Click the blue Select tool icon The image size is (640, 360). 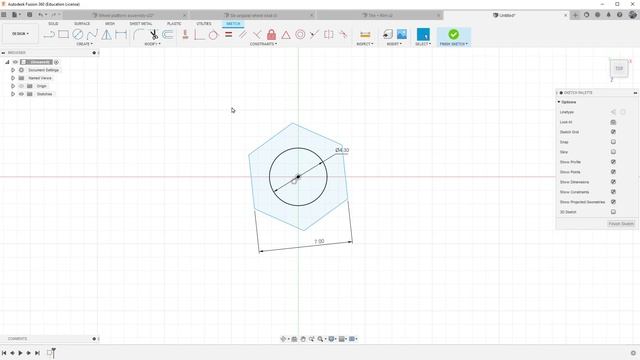coord(423,34)
